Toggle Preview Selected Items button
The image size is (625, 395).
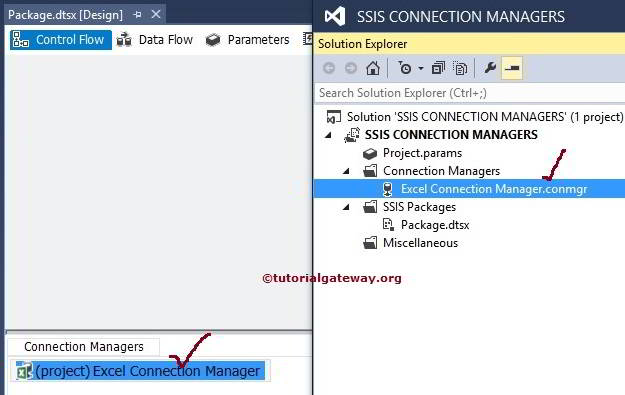[x=512, y=68]
